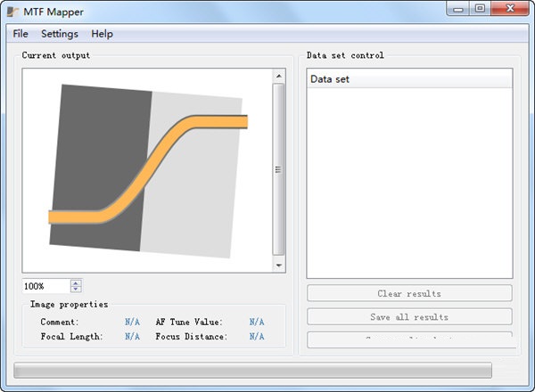Click the Clear results button
The image size is (535, 392).
click(x=409, y=293)
